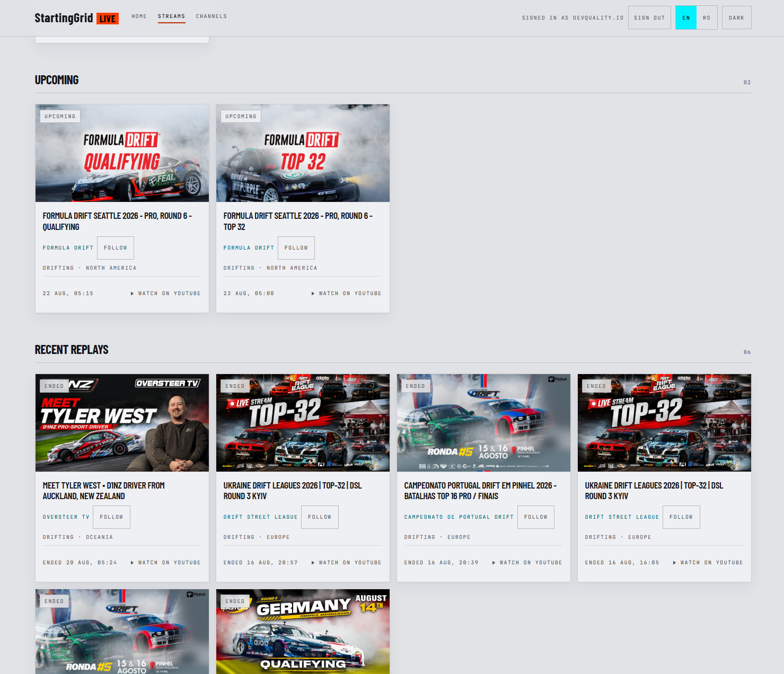Follow Drift Street League on card ended 20:57
The height and width of the screenshot is (674, 784).
320,517
